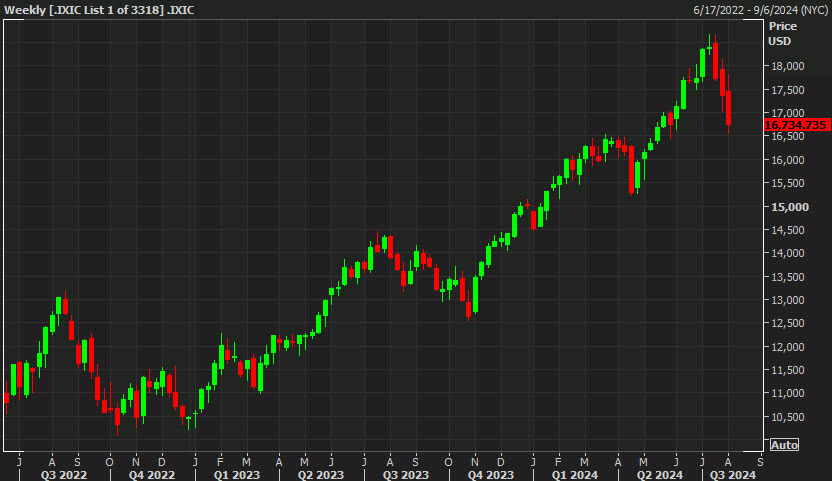
Task: Select the 15,500 price axis value
Action: 787,183
